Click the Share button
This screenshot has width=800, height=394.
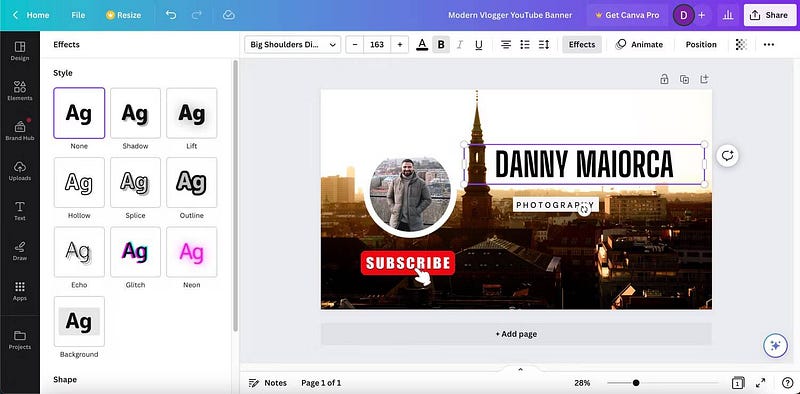pos(769,15)
